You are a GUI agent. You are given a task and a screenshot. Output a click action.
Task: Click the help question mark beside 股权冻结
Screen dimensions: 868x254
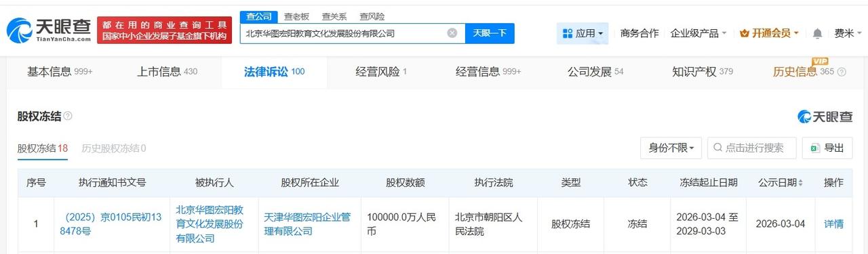tap(68, 117)
